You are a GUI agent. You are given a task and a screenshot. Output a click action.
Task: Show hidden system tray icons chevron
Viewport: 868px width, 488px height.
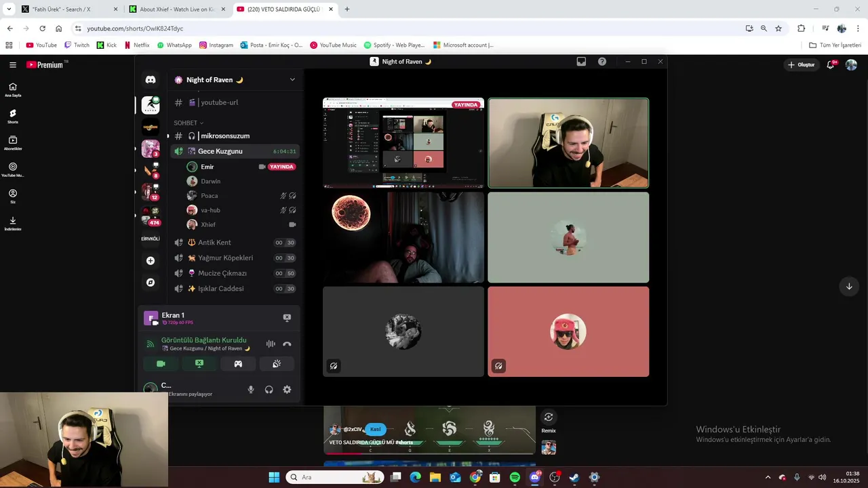pos(768,477)
